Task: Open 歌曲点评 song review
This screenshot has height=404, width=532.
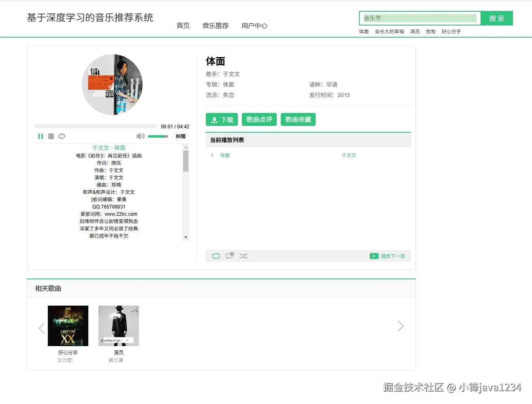Action: click(259, 119)
